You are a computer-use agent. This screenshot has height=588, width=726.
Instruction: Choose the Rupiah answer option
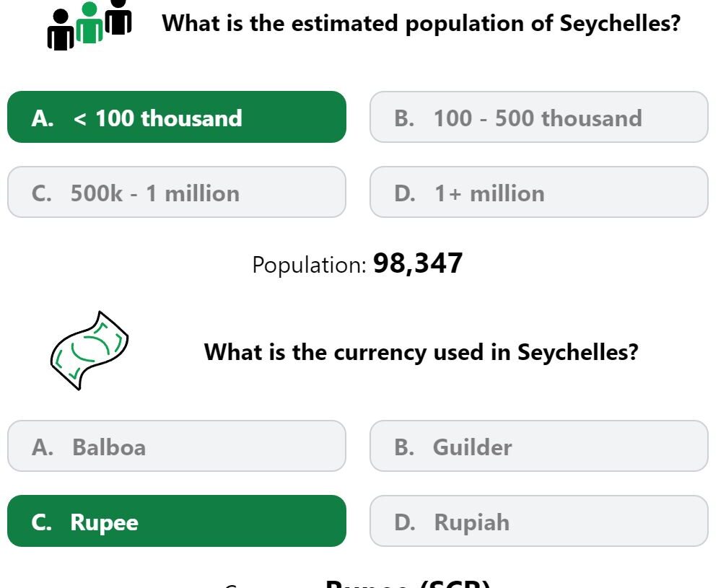tap(539, 522)
